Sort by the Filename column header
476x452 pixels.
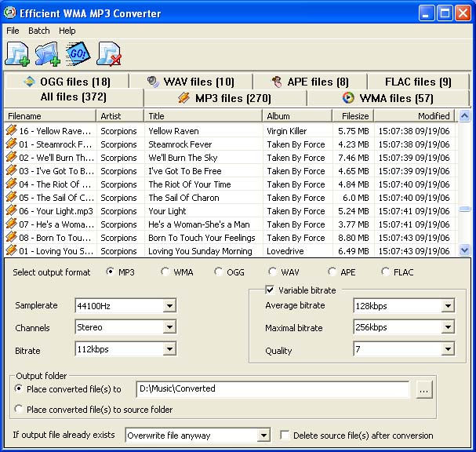[50, 115]
